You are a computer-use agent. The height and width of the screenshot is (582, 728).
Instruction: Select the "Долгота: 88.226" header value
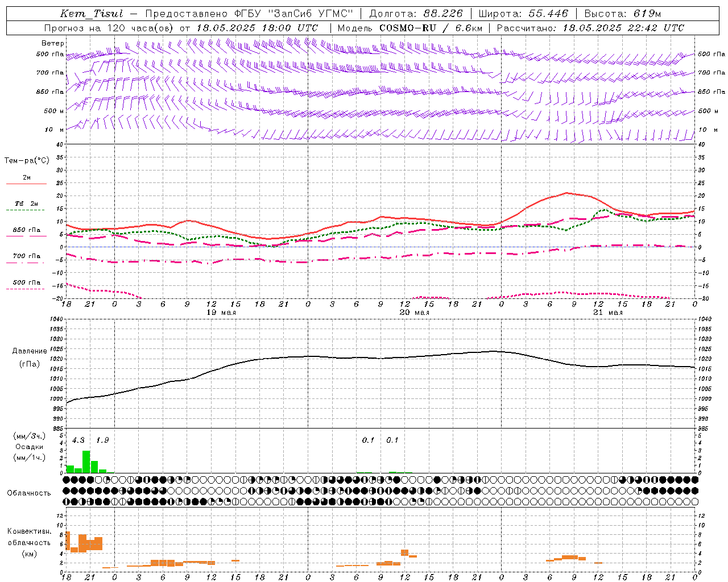click(x=416, y=14)
